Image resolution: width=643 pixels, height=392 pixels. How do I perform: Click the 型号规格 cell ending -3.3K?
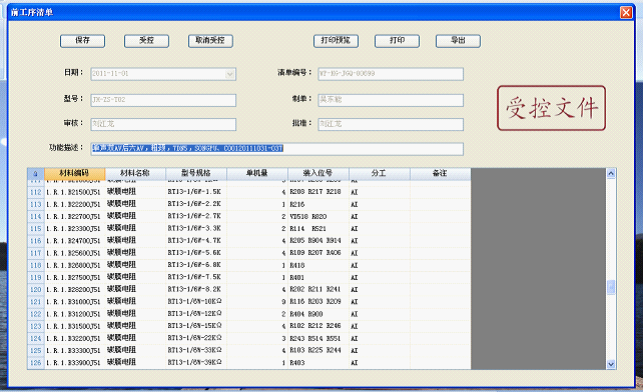click(196, 228)
